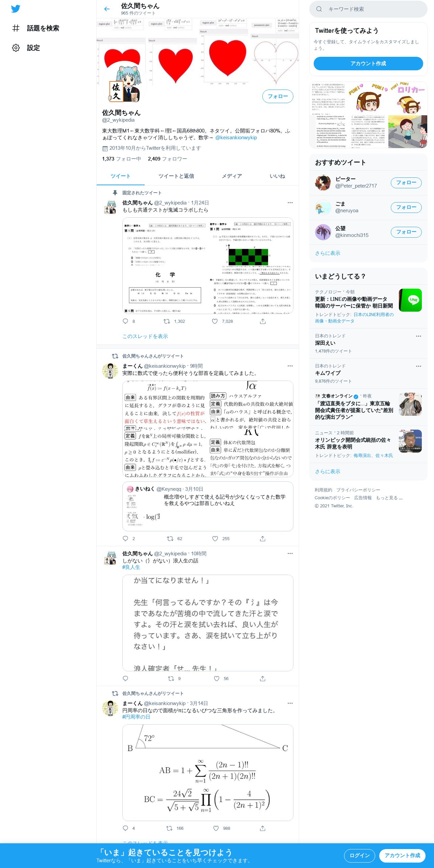Image resolution: width=434 pixels, height=868 pixels.
Task: Show thread via このスレッドを表示 under pinned tweet
Action: (145, 336)
